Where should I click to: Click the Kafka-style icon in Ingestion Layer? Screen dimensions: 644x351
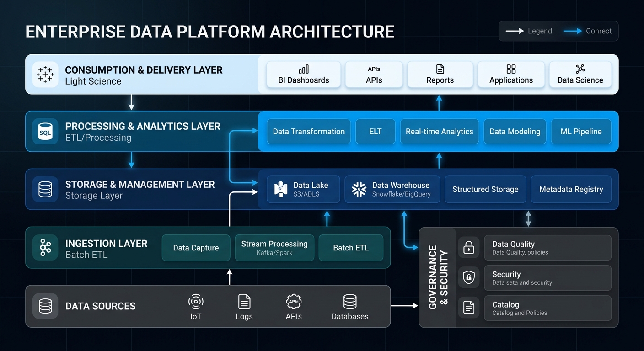[45, 248]
